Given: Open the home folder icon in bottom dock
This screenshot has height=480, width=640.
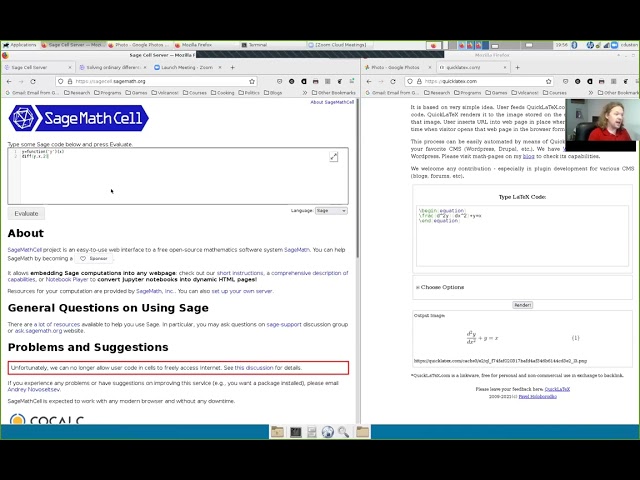Looking at the screenshot, I should coord(278,432).
